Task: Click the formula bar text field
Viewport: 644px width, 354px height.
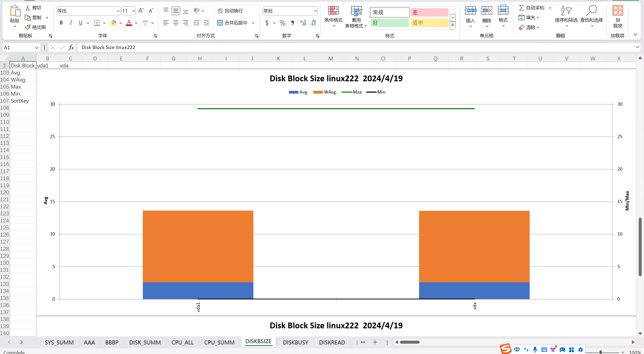Action: click(353, 47)
